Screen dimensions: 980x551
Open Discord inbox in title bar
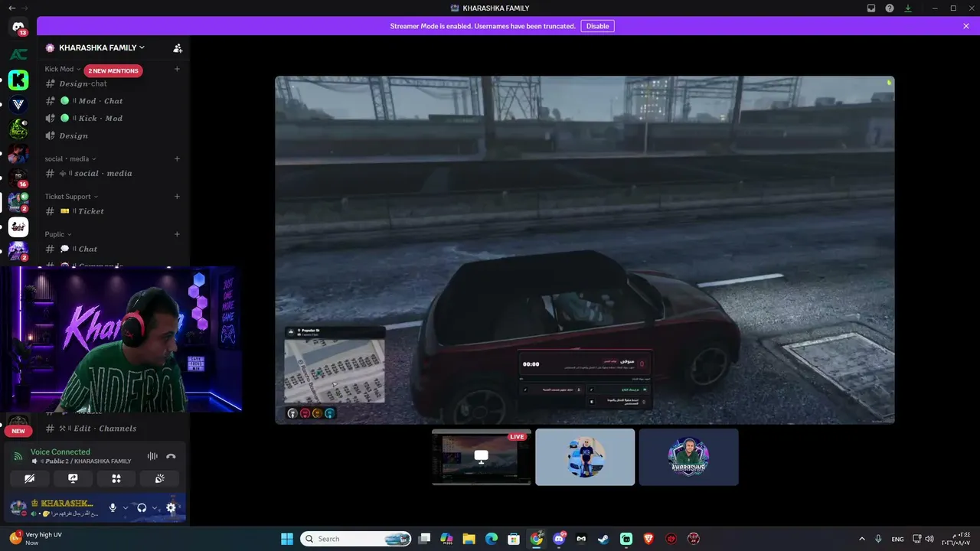pos(871,8)
